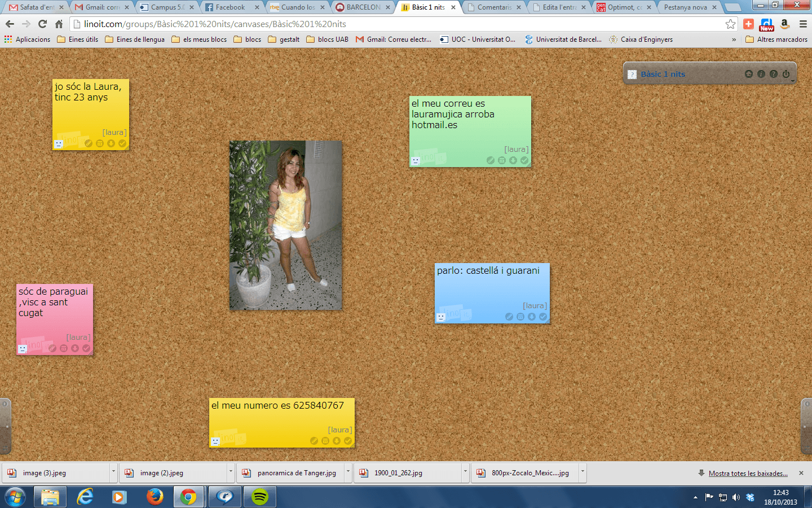This screenshot has width=812, height=508.
Task: Click 'Mostra totes les baixades' link
Action: 748,473
